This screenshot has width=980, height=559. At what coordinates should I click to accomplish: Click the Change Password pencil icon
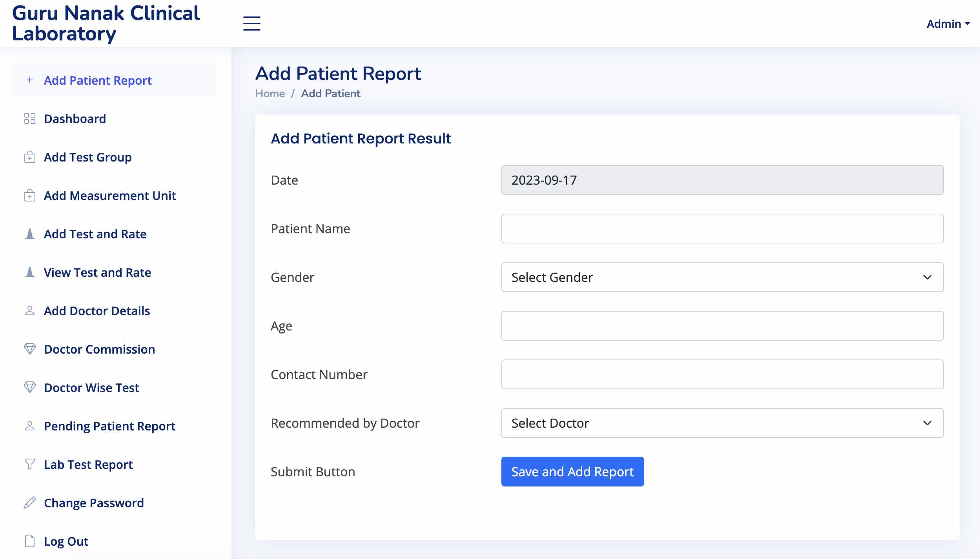click(x=30, y=503)
